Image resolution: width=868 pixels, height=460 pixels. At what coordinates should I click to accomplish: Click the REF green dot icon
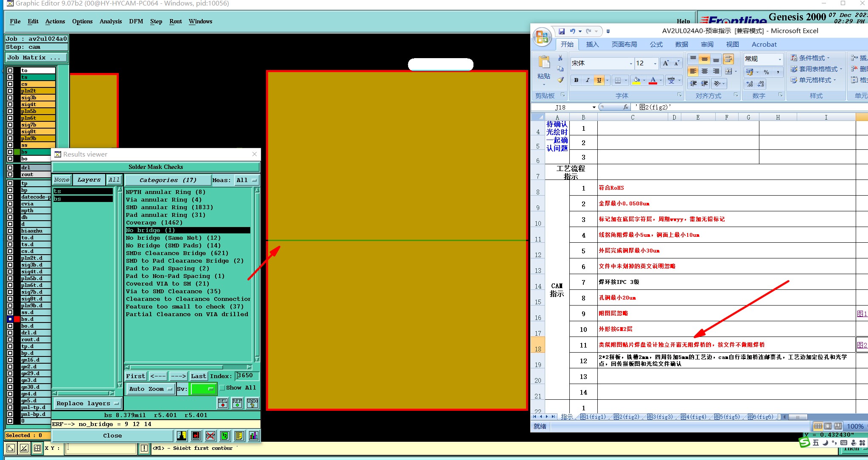[x=237, y=403]
